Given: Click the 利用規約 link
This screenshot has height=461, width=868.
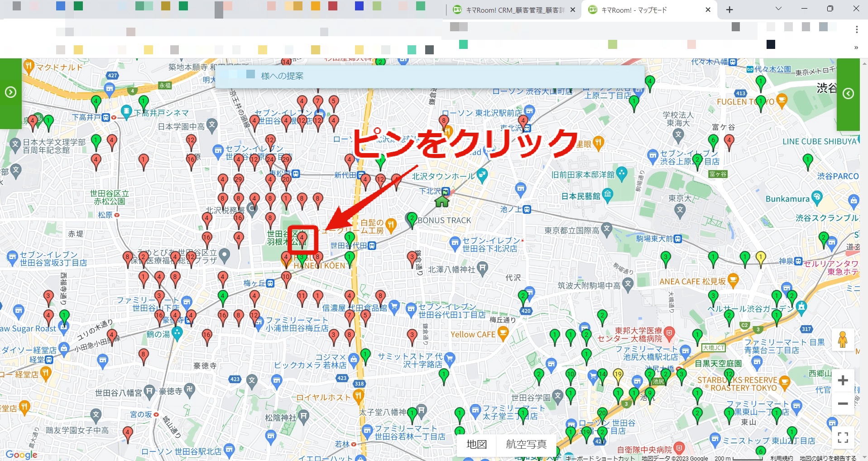Looking at the screenshot, I should point(782,458).
